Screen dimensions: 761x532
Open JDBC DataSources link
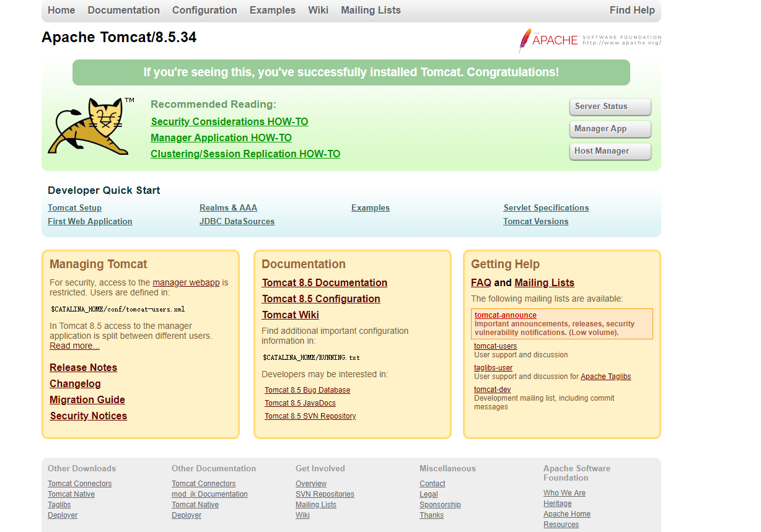(237, 222)
